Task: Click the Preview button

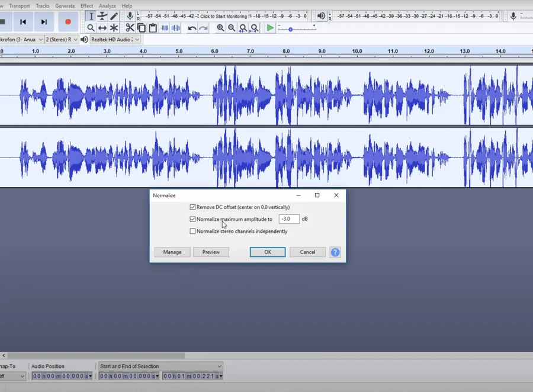Action: tap(211, 252)
